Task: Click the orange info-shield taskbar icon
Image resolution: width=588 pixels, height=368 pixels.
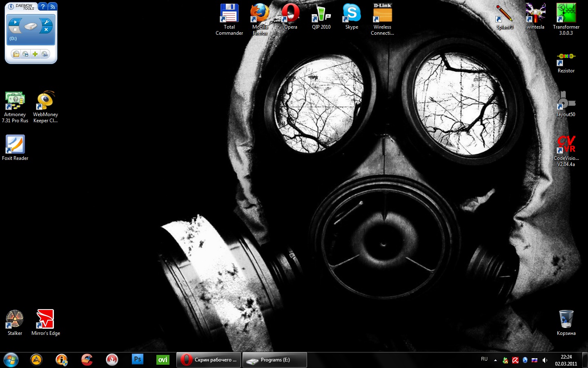Action: (62, 360)
